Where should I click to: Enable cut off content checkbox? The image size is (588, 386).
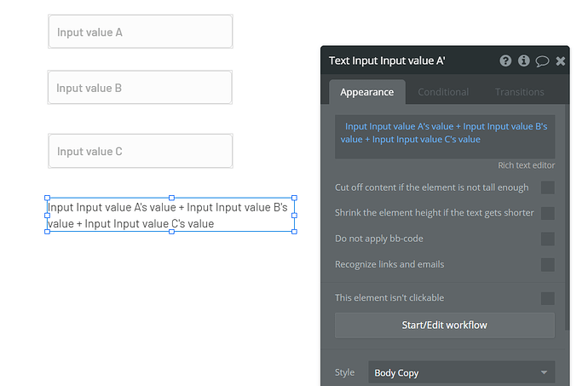[547, 187]
